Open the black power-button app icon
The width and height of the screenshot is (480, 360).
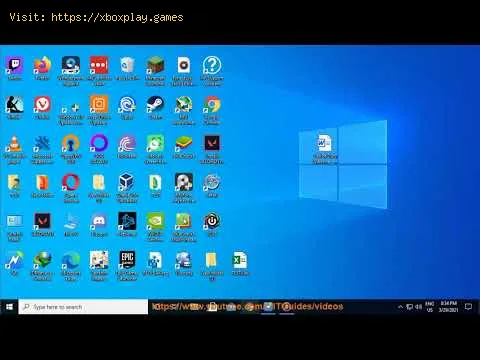tap(212, 222)
